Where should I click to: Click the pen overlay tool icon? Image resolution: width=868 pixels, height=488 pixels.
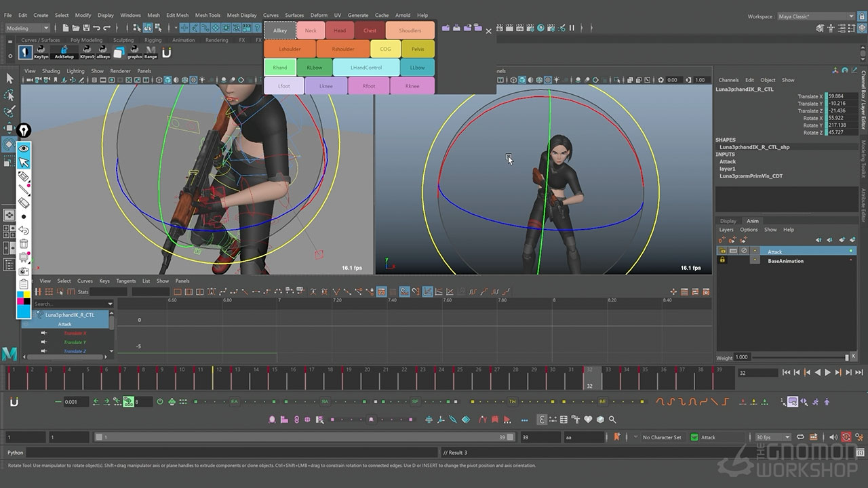(x=24, y=130)
